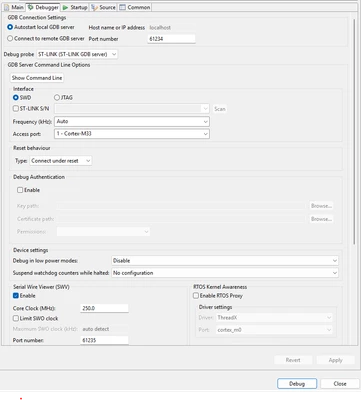Open Suspend watchdog counters dropdown
This screenshot has width=361, height=400.
coord(225,273)
